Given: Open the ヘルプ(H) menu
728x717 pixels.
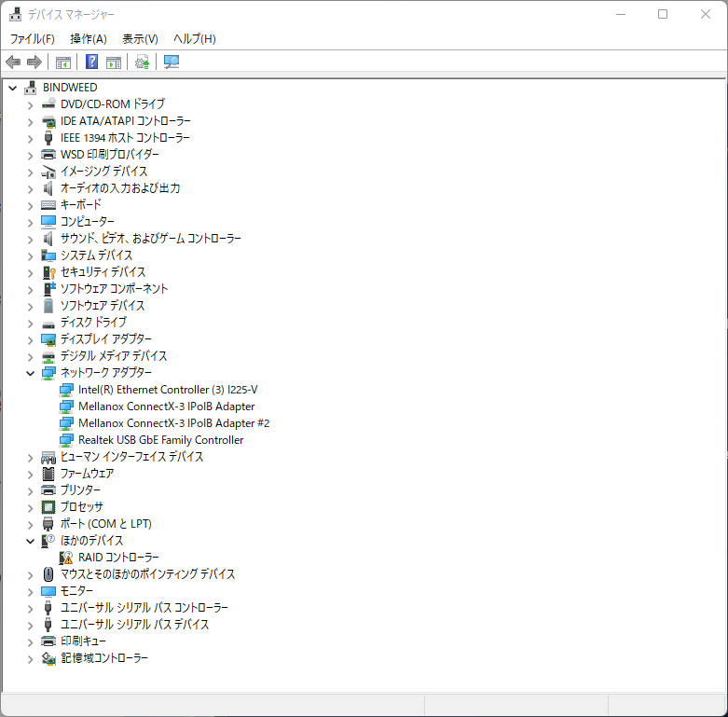Looking at the screenshot, I should pyautogui.click(x=195, y=39).
